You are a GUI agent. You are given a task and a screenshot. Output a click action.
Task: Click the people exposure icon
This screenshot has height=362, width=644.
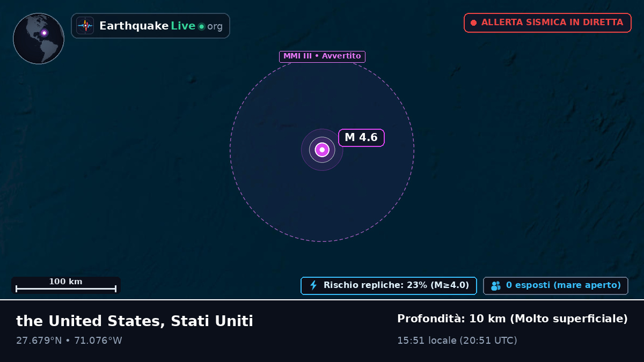[496, 286]
